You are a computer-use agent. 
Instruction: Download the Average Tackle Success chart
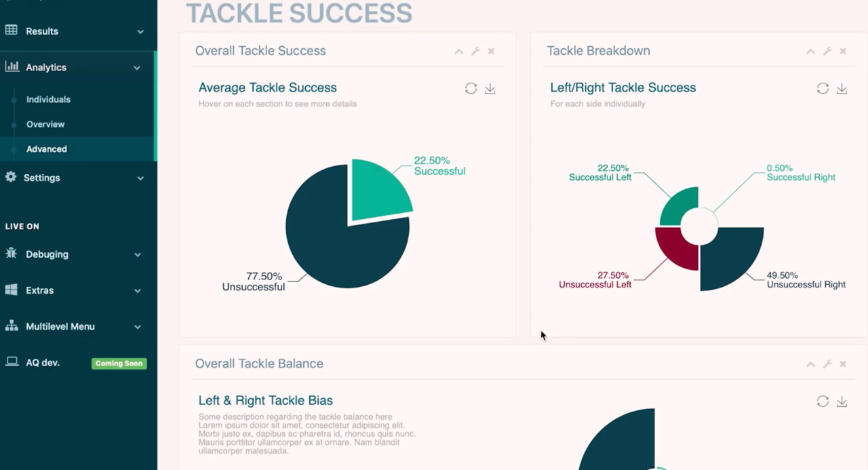pos(490,89)
